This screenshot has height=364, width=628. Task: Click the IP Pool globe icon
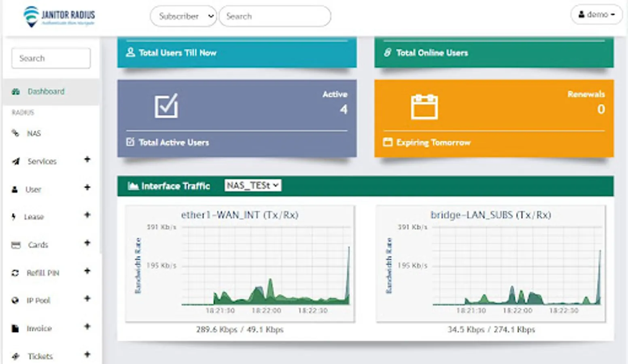pyautogui.click(x=15, y=301)
